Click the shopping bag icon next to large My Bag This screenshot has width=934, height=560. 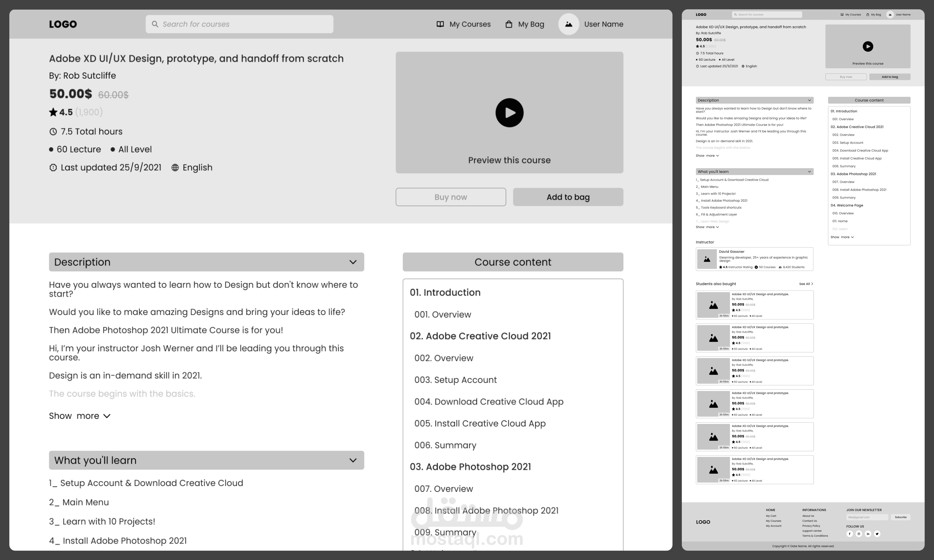(x=509, y=24)
